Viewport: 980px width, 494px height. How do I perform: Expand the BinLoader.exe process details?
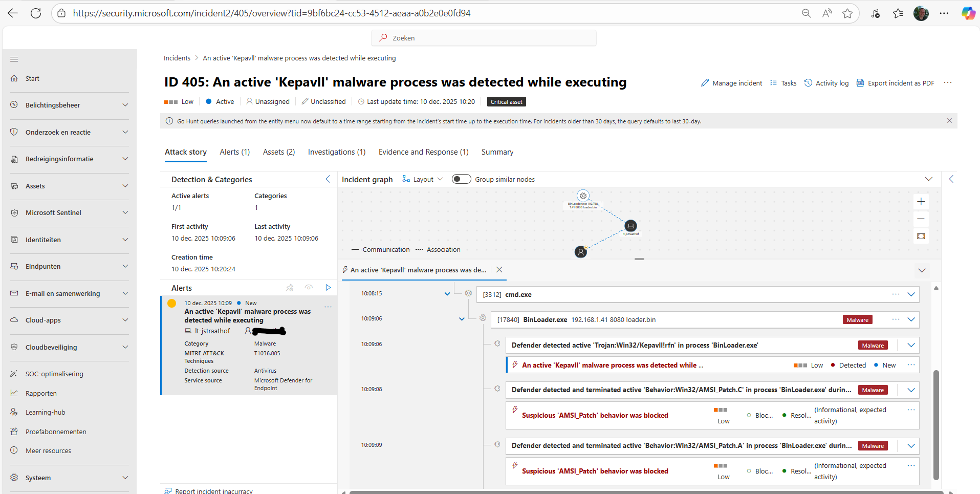coord(911,319)
